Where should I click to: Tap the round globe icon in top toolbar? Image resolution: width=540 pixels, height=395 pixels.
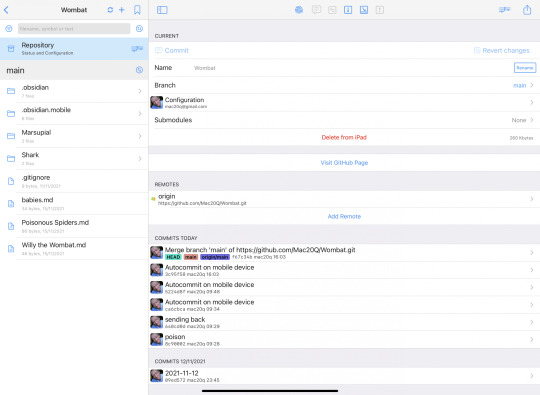tap(299, 10)
